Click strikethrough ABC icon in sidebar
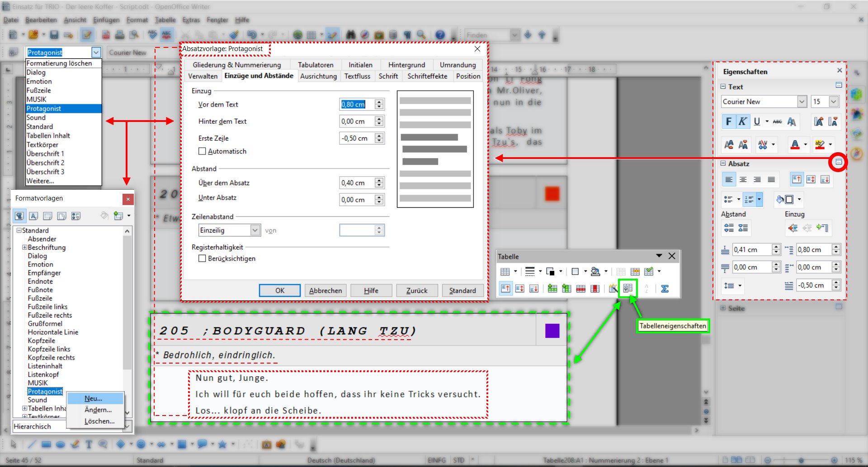868x467 pixels. click(x=777, y=121)
